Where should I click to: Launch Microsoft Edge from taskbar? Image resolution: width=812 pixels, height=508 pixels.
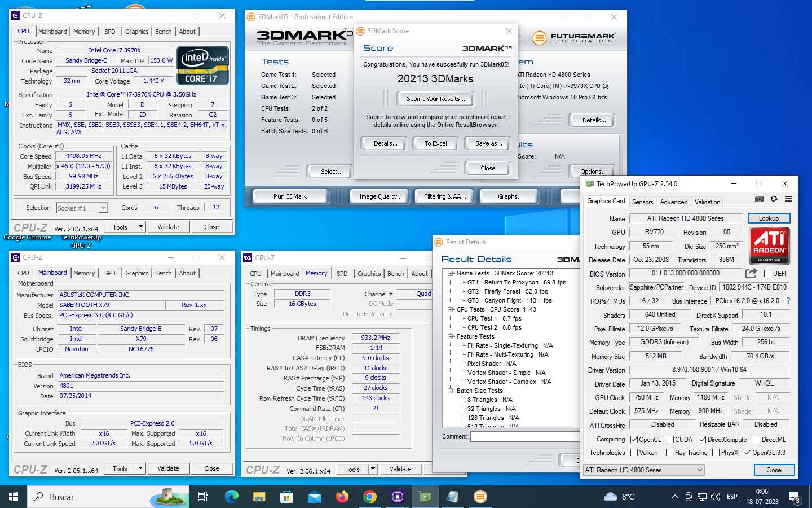pos(231,497)
